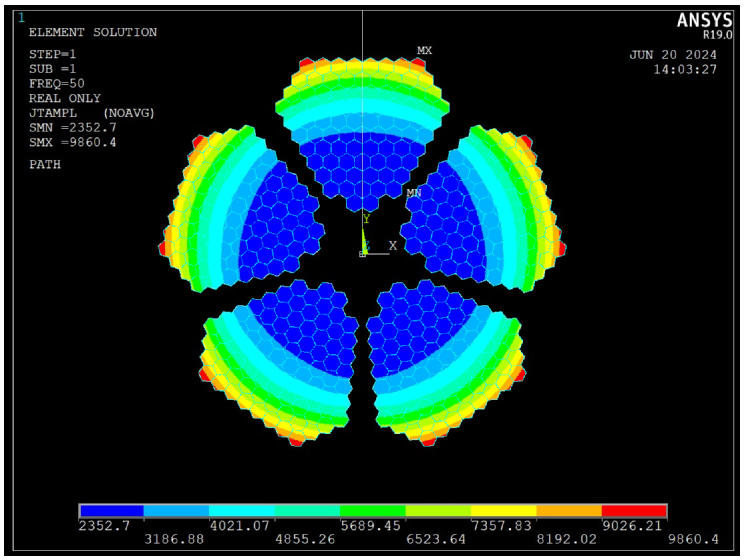Click the MN minimum marker
The width and height of the screenshot is (745, 560).
[414, 193]
